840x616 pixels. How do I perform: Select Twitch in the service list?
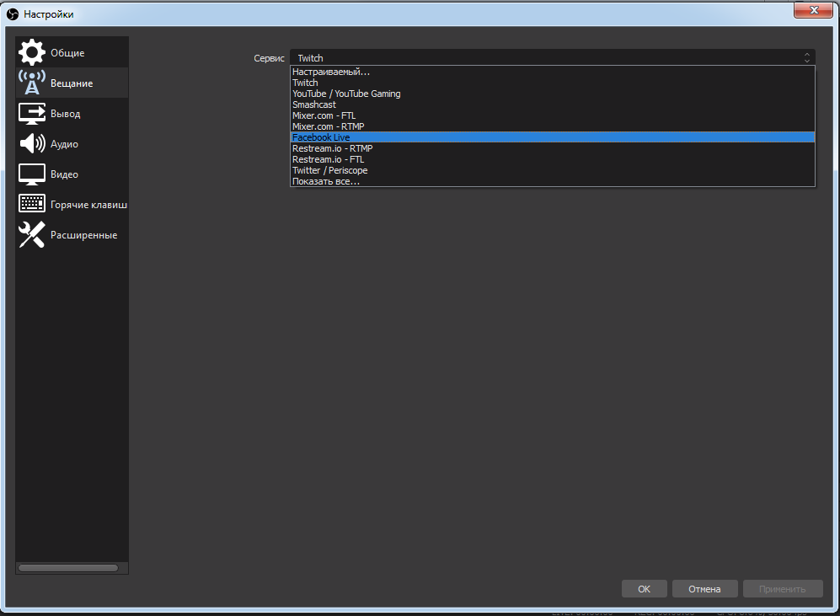tap(553, 83)
